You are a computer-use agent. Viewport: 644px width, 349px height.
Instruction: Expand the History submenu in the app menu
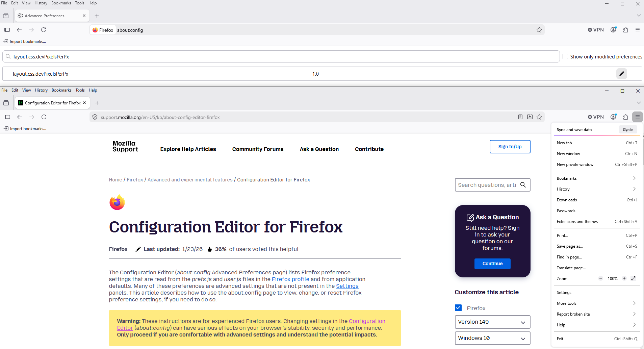click(597, 189)
